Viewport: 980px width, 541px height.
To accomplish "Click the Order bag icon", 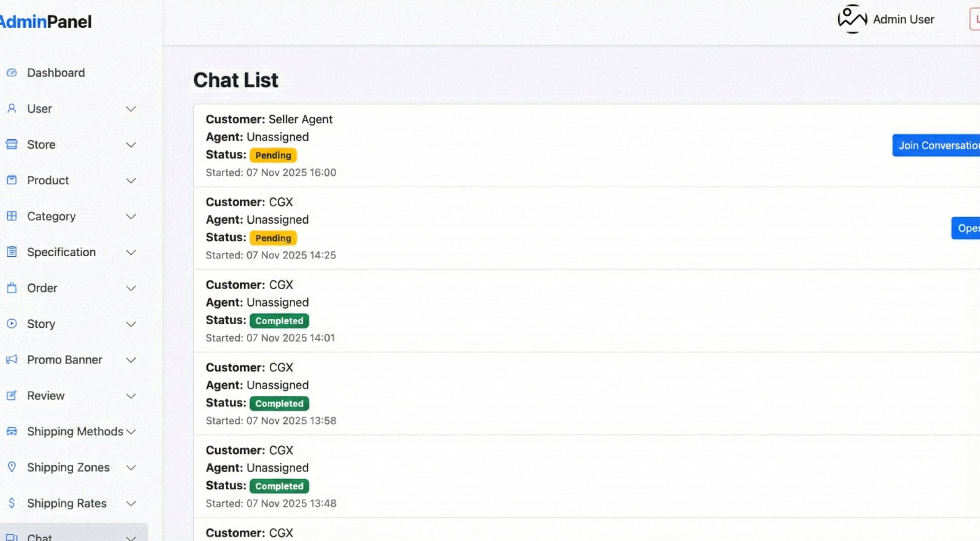I will coord(12,287).
